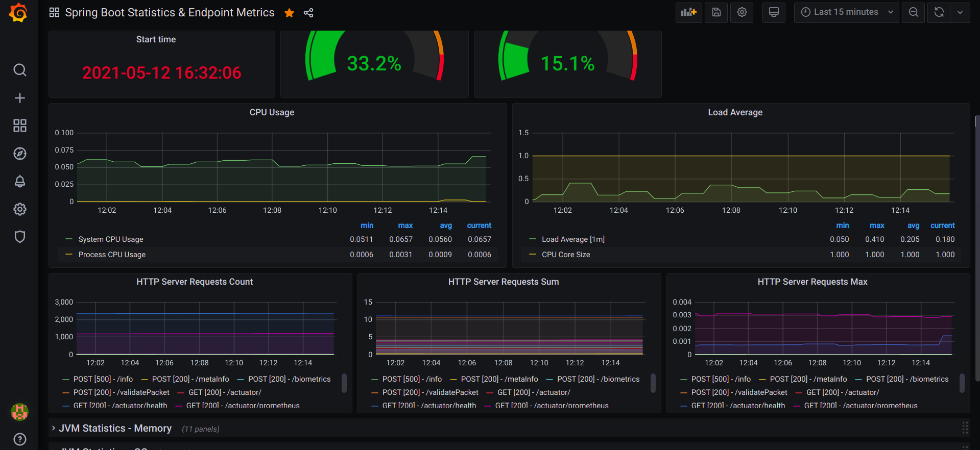This screenshot has height=450, width=980.
Task: Unstar the dashboard with the star icon
Action: 289,13
